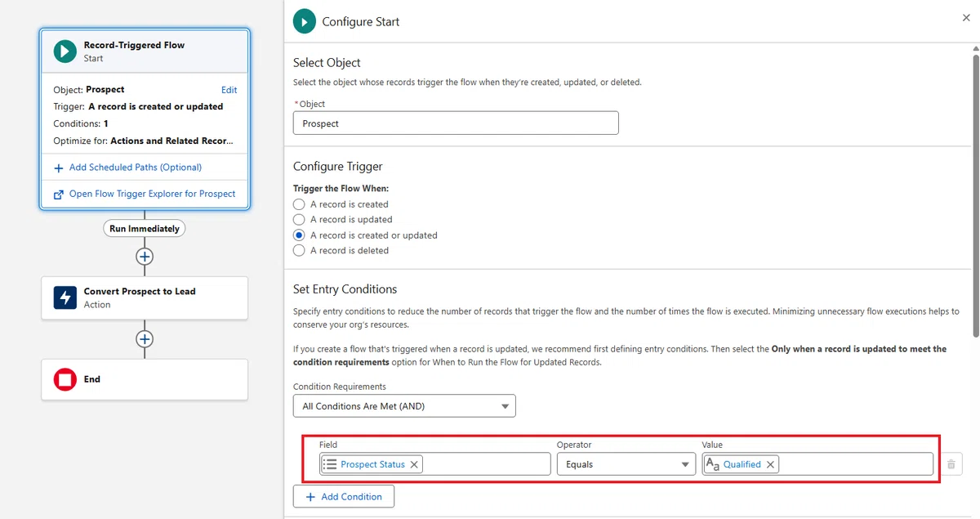
Task: Click Add Scheduled Paths (Optional) link
Action: pyautogui.click(x=136, y=168)
